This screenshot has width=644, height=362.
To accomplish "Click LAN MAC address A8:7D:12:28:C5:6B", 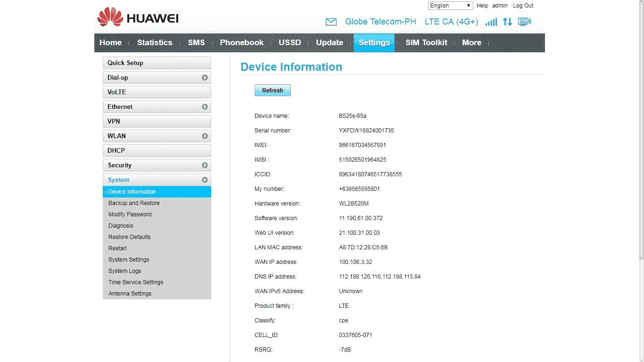I will [x=363, y=247].
